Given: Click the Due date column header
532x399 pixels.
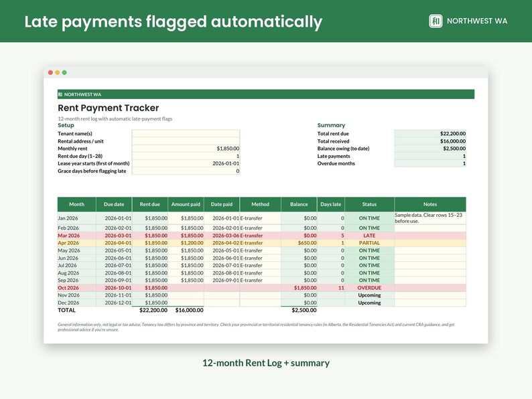Looking at the screenshot, I should (114, 204).
